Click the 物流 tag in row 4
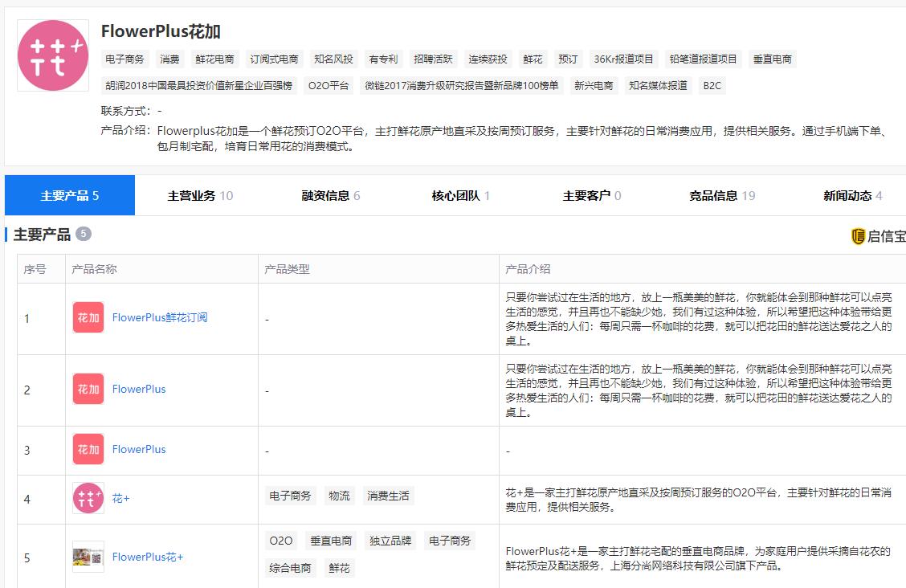This screenshot has width=906, height=588. point(339,496)
